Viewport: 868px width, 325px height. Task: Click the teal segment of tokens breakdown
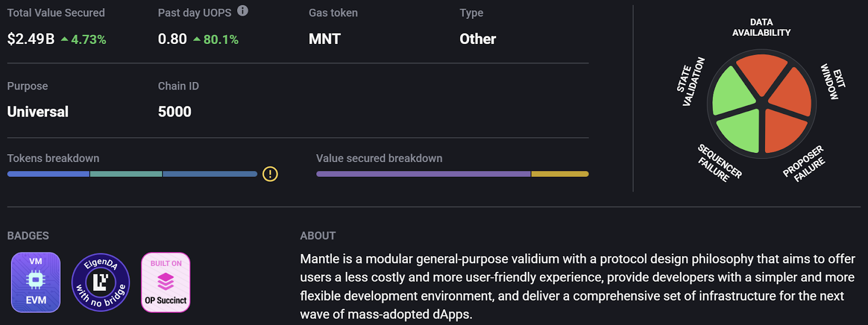pyautogui.click(x=126, y=174)
